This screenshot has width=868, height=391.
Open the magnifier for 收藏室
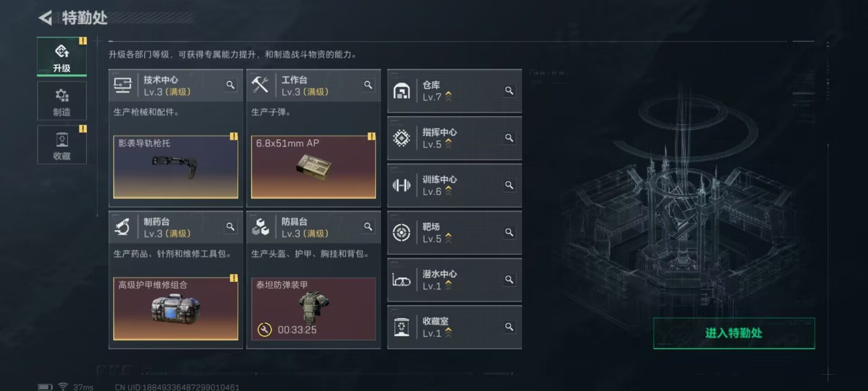[509, 327]
